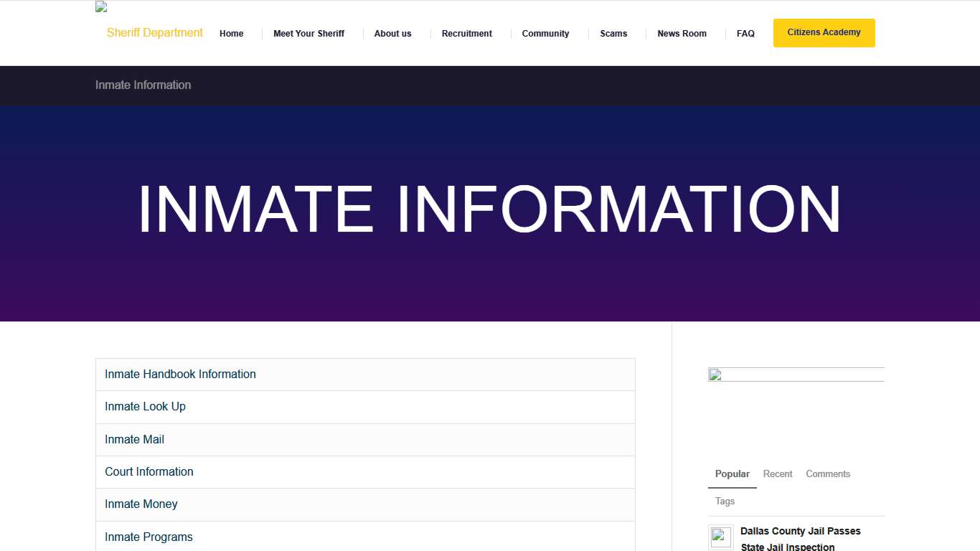Click the Court Information link
Viewport: 980px width, 551px height.
(x=149, y=471)
